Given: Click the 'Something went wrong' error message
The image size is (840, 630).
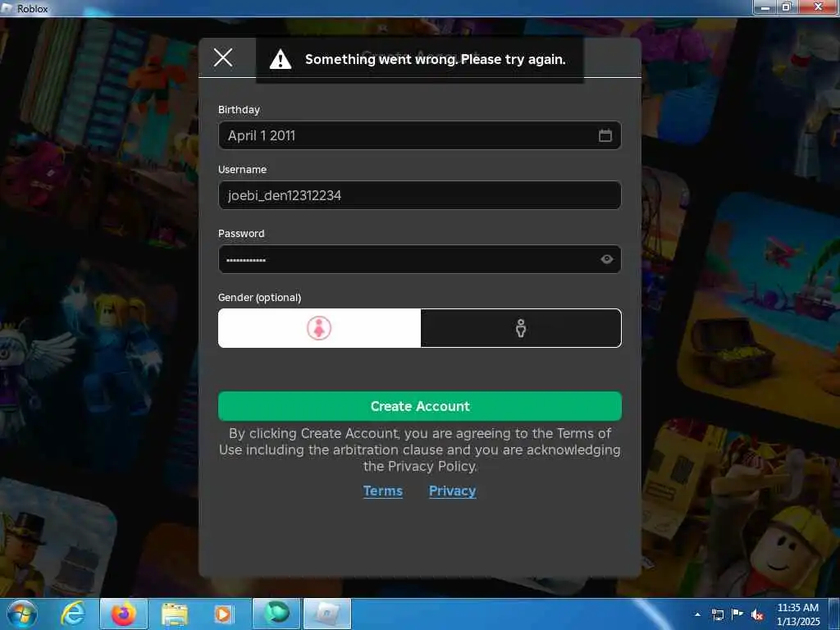Looking at the screenshot, I should pyautogui.click(x=435, y=59).
